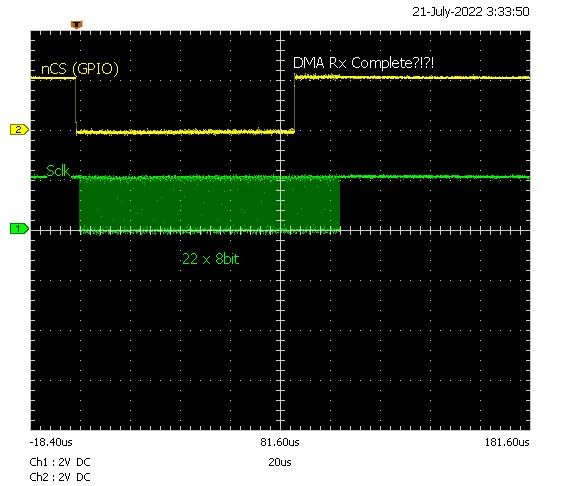Click the orange trigger position marker
This screenshot has width=561, height=486.
[76, 25]
